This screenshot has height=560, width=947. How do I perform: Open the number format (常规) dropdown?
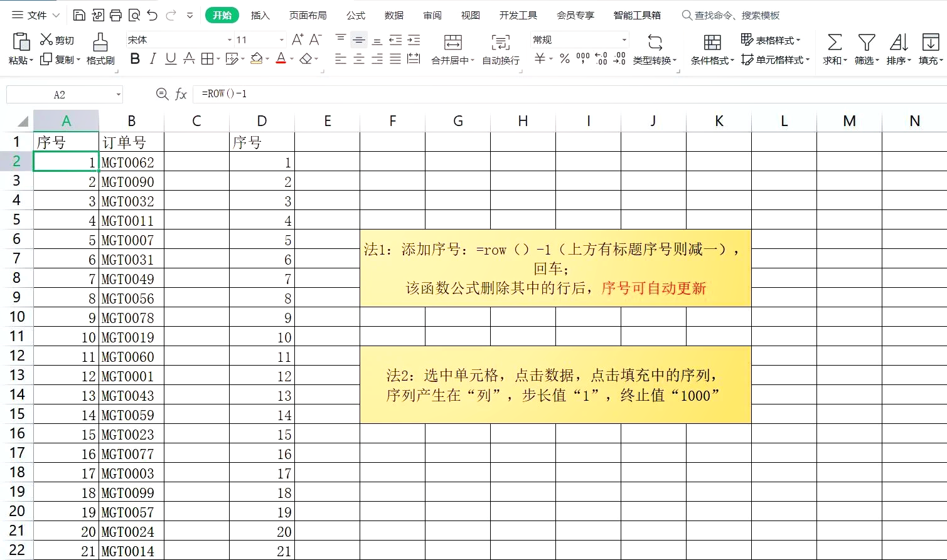(x=624, y=40)
